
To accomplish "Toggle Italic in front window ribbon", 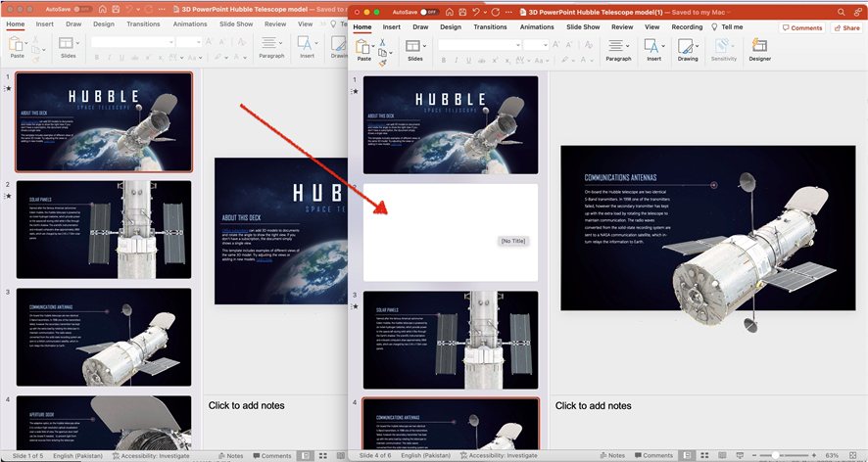I will 457,61.
